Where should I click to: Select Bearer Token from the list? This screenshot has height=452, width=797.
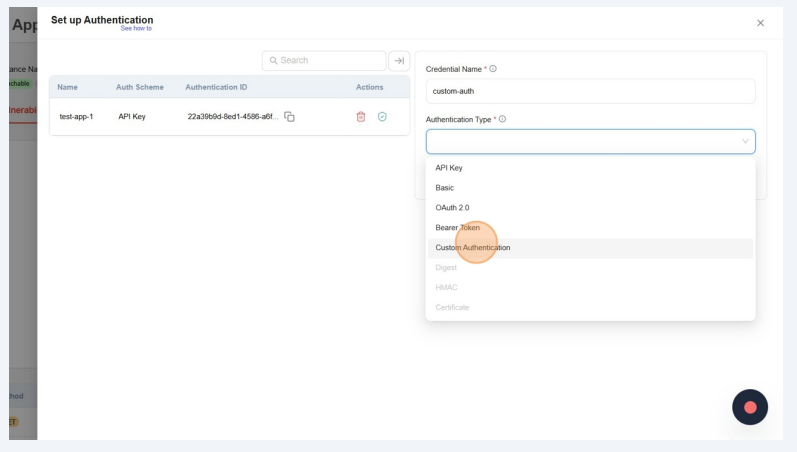coord(457,227)
